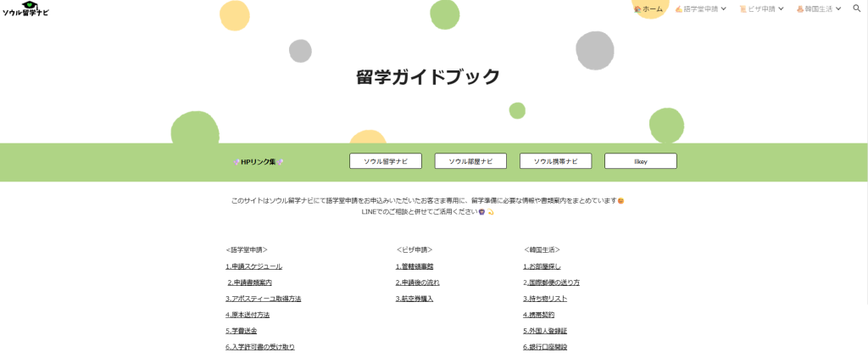Open the 3.アポスティーユ取得方法 link

coord(264,299)
